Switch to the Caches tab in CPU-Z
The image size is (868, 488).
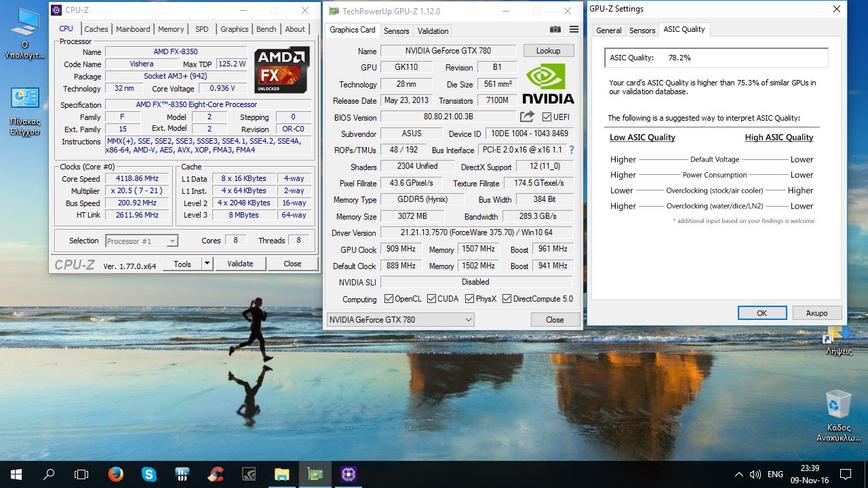click(x=96, y=29)
